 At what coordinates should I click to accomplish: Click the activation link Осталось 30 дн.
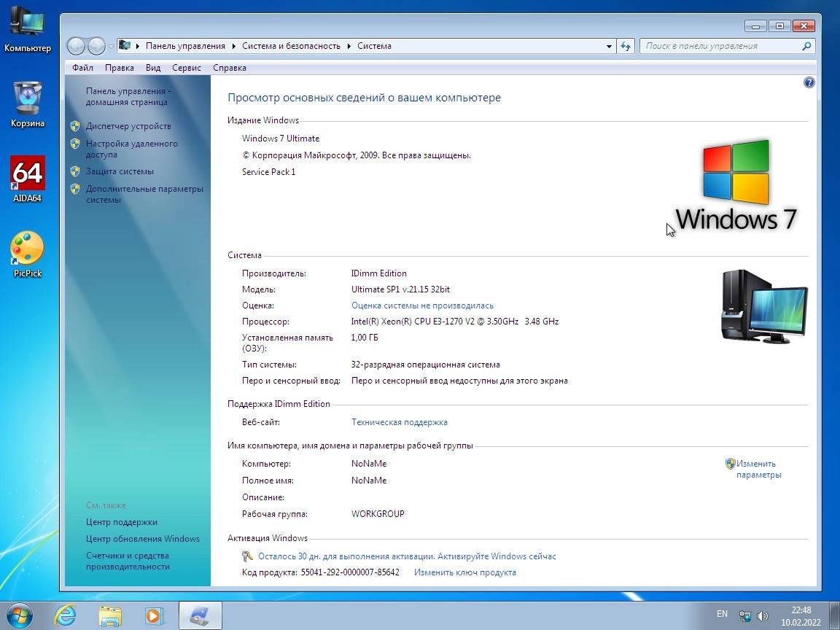[407, 556]
